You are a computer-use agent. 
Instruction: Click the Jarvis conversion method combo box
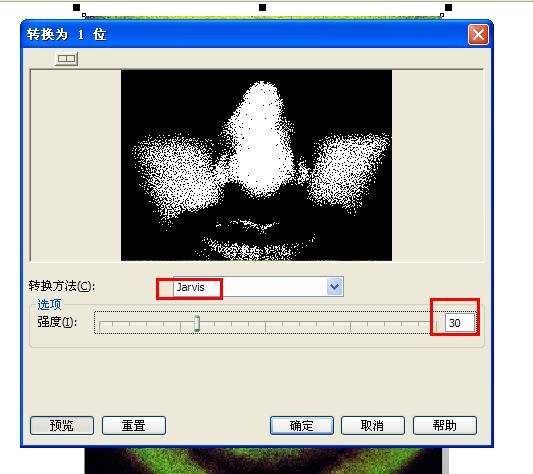[258, 287]
